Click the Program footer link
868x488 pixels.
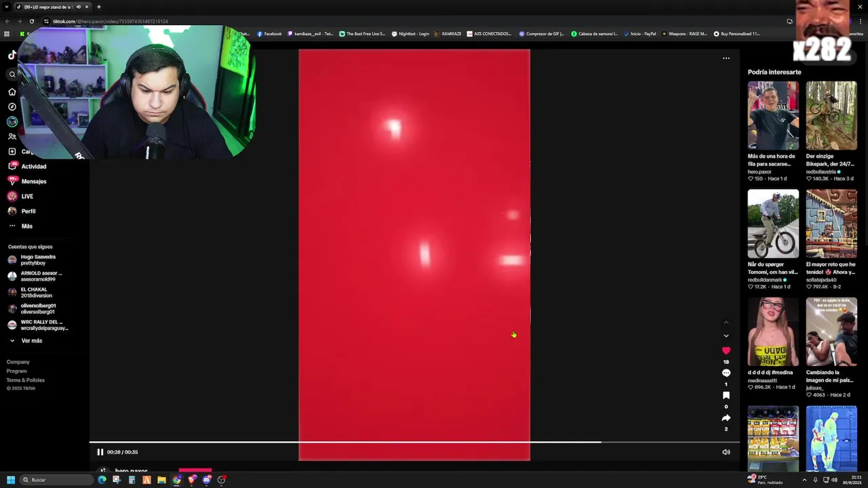click(x=17, y=371)
